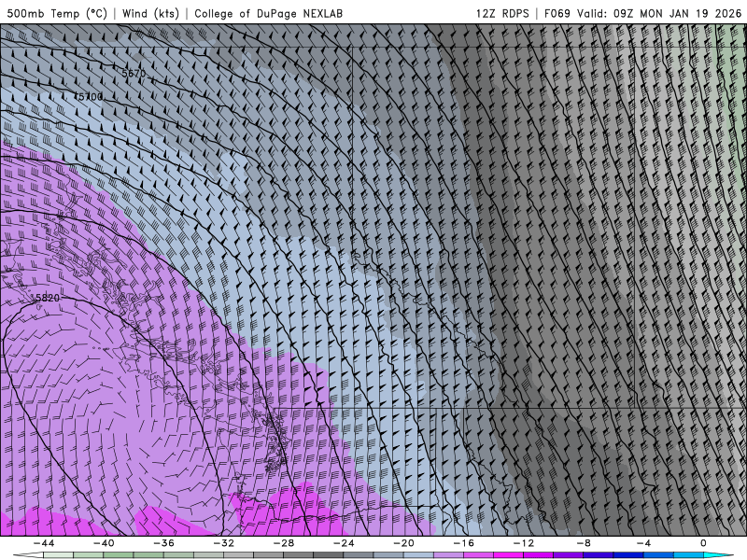Viewport: 747px width, 560px height.
Task: Click the -44 colorbar tick label
Action: pos(44,543)
